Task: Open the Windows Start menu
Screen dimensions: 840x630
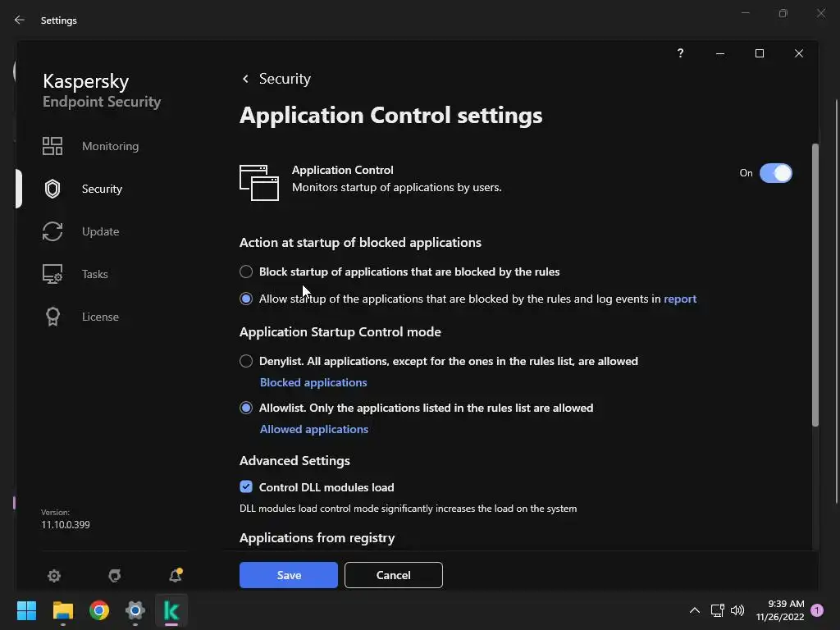Action: tap(26, 610)
